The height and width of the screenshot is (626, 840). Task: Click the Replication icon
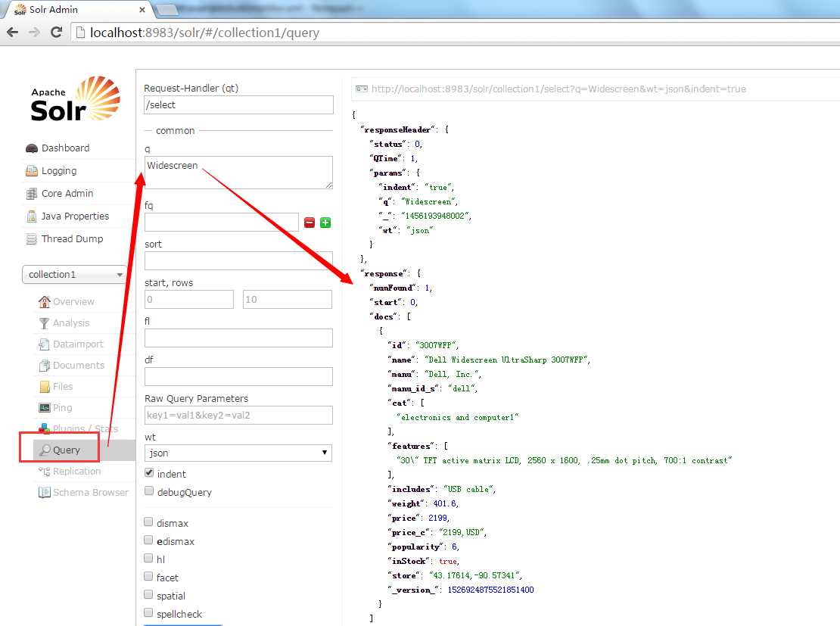click(x=44, y=471)
